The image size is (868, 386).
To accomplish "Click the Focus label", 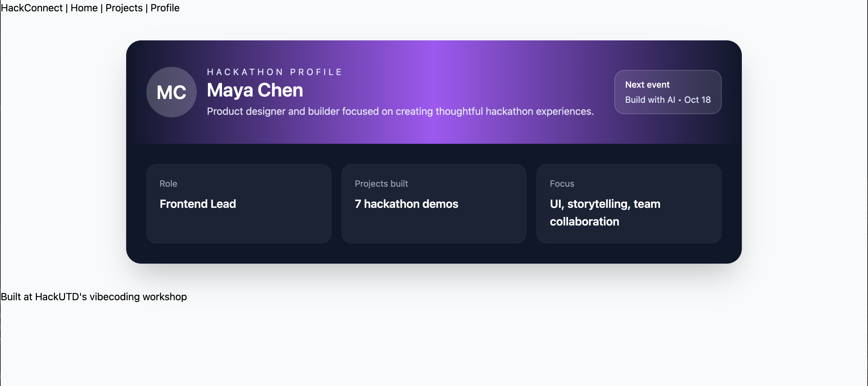I will pos(562,184).
